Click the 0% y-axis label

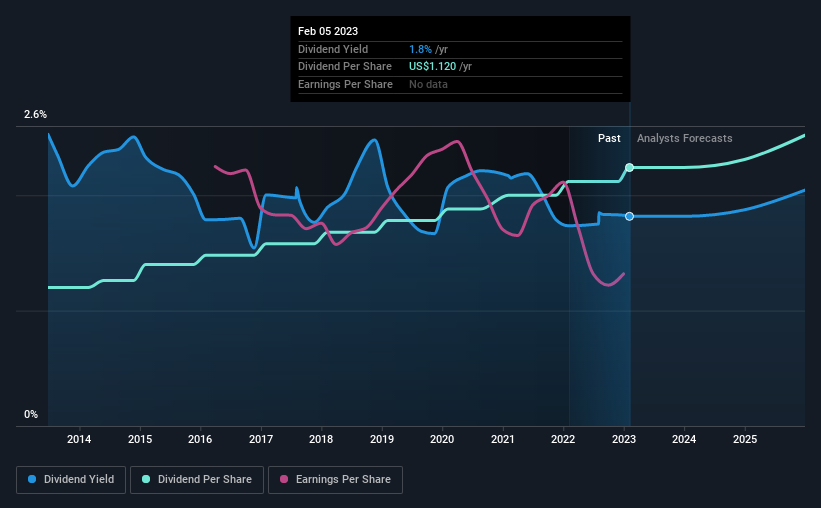pos(31,414)
